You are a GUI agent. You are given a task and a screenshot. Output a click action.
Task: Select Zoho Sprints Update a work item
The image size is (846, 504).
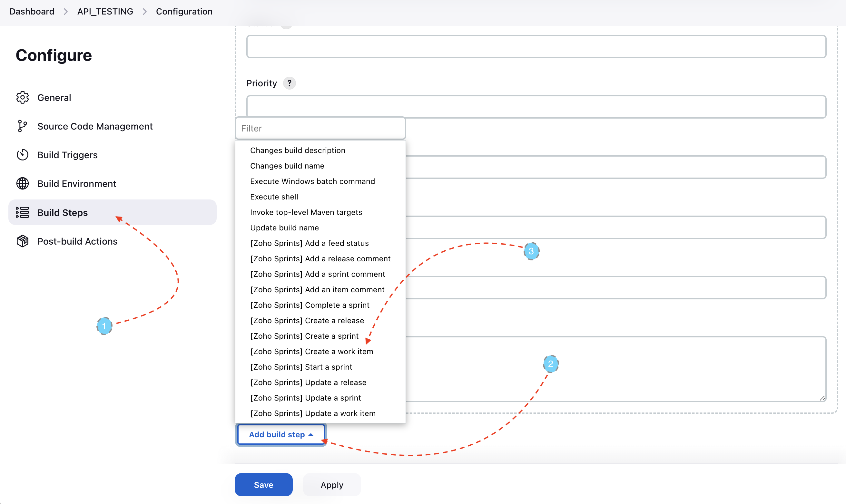(320, 413)
